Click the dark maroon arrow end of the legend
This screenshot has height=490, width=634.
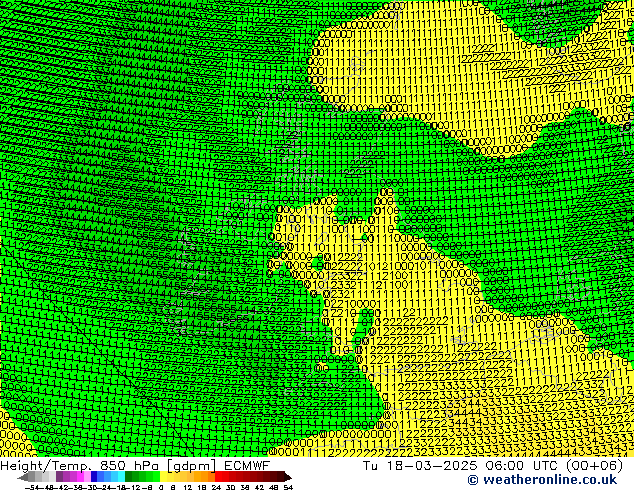coord(288,477)
